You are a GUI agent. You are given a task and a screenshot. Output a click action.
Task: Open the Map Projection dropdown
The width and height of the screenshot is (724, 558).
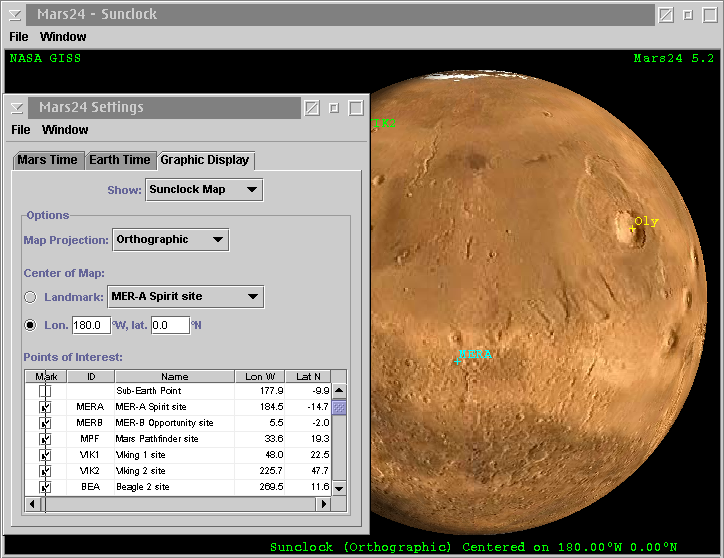(x=170, y=240)
